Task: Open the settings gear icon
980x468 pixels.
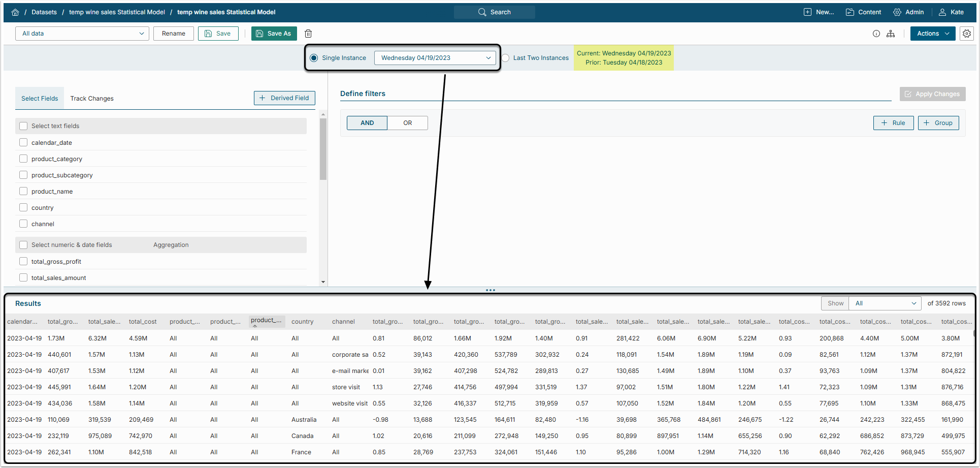Action: click(x=967, y=34)
